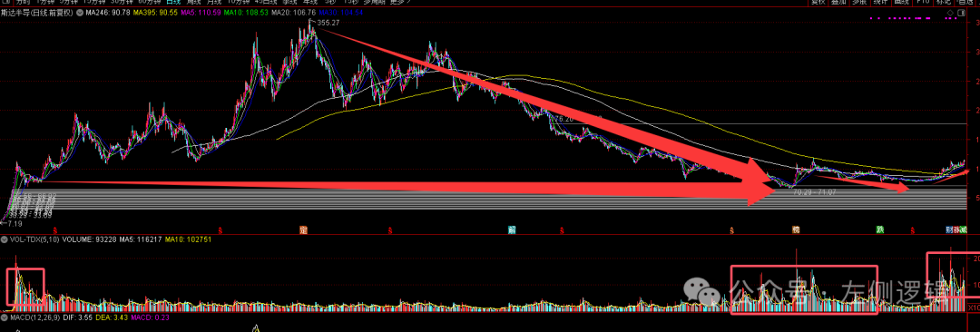Click the 标记 button
The width and height of the screenshot is (980, 332).
[x=944, y=3]
